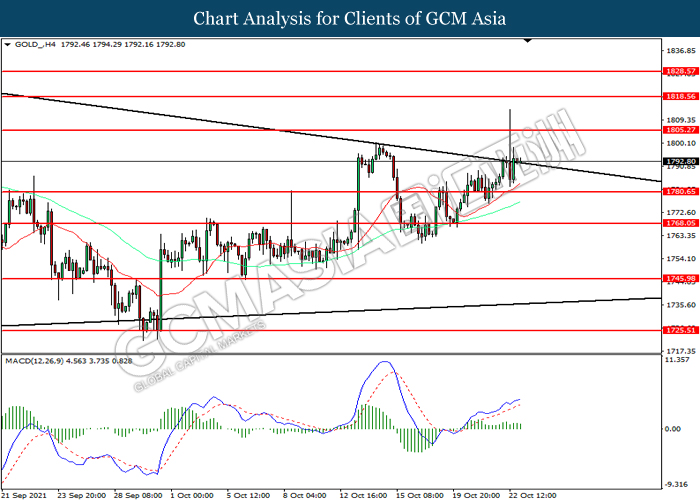Click the 1836.85 price scale value

680,51
